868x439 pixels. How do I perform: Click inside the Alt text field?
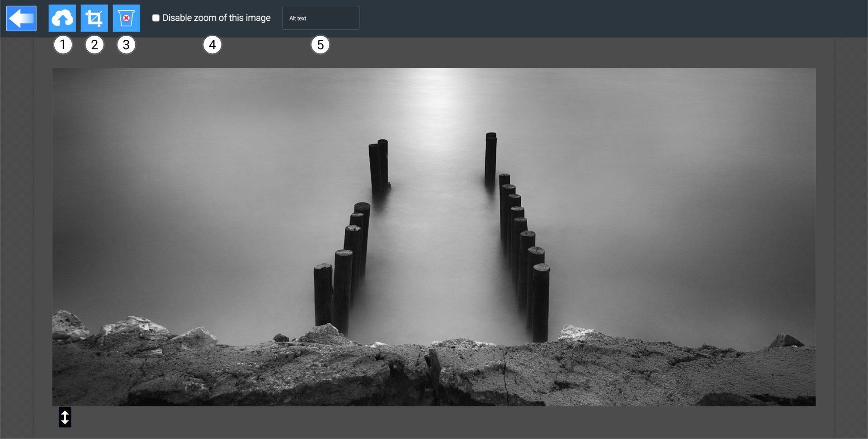click(321, 18)
